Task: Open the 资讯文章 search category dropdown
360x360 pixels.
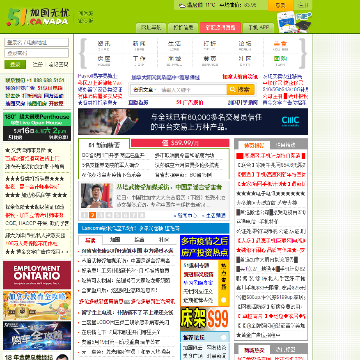Action: pos(145,90)
